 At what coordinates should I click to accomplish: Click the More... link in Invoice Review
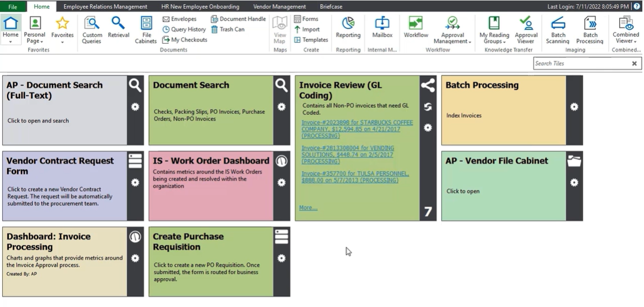[x=308, y=208]
